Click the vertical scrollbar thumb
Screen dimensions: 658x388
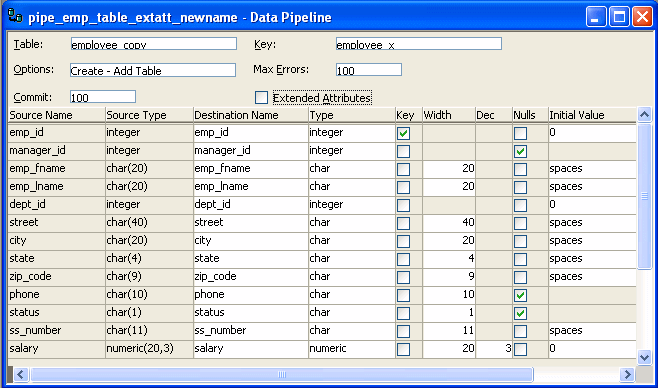(x=644, y=196)
